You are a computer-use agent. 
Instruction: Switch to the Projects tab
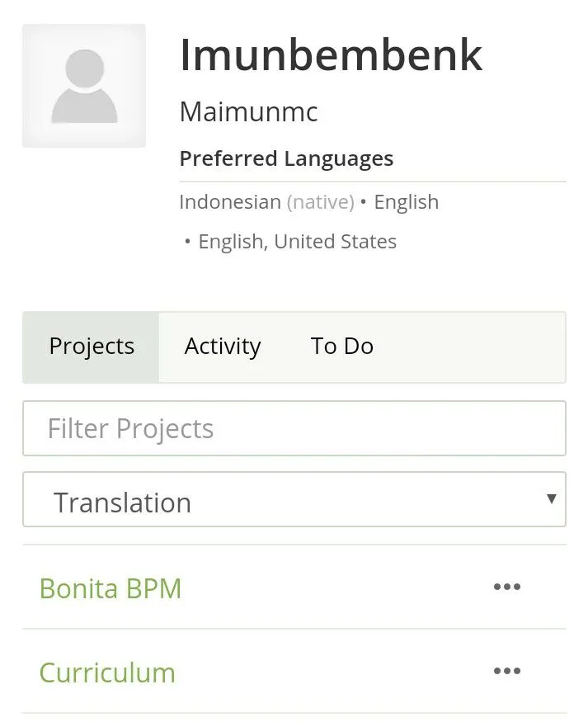[x=91, y=347]
